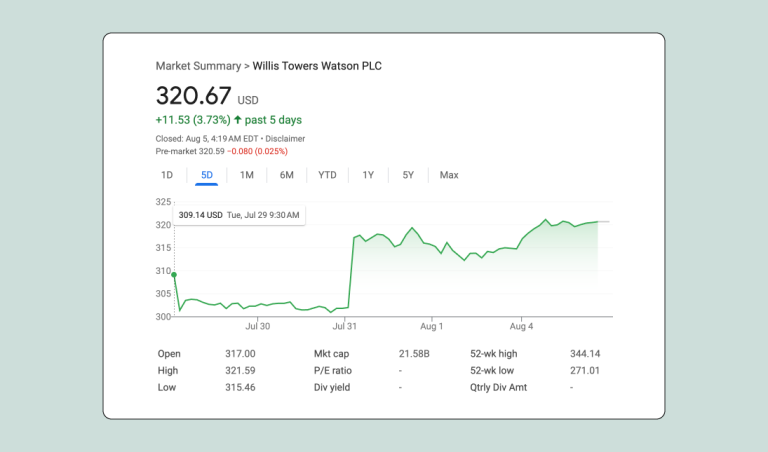The image size is (768, 452).
Task: Click the High value 321.59
Action: (240, 371)
